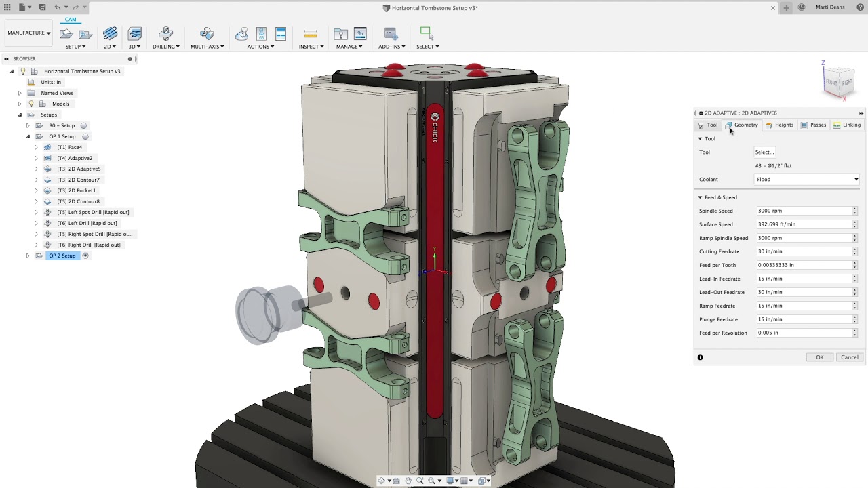The height and width of the screenshot is (488, 868).
Task: Open the data panel grid icon
Action: pyautogui.click(x=7, y=7)
